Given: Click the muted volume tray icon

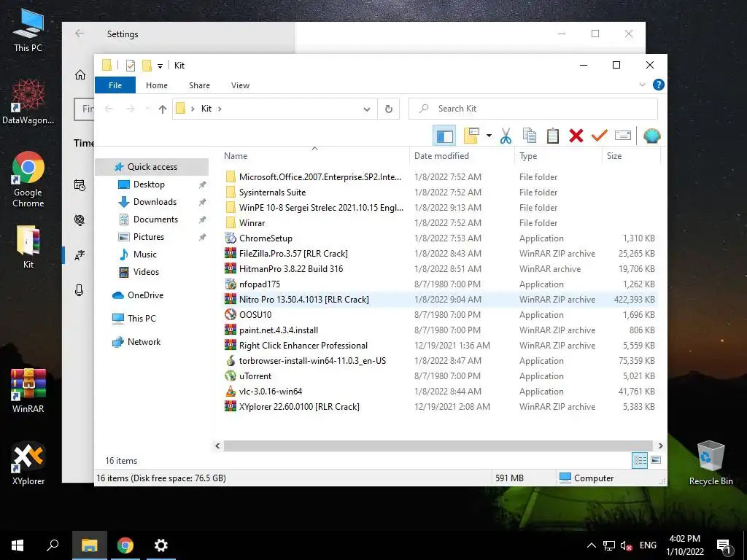Looking at the screenshot, I should point(627,546).
